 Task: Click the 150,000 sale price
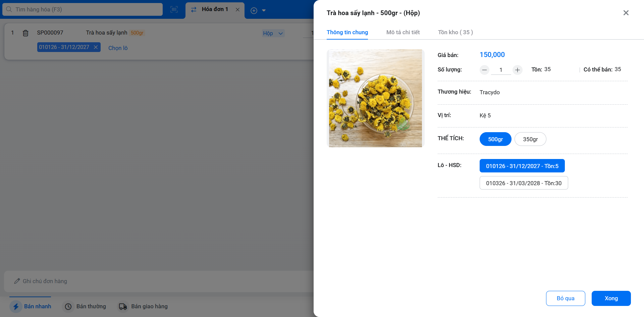pos(492,55)
